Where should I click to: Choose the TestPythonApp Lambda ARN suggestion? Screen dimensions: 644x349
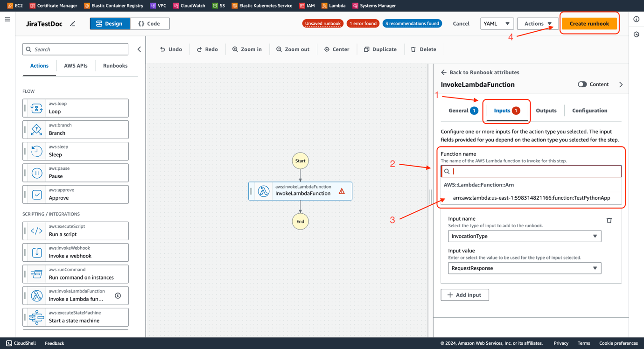coord(531,198)
